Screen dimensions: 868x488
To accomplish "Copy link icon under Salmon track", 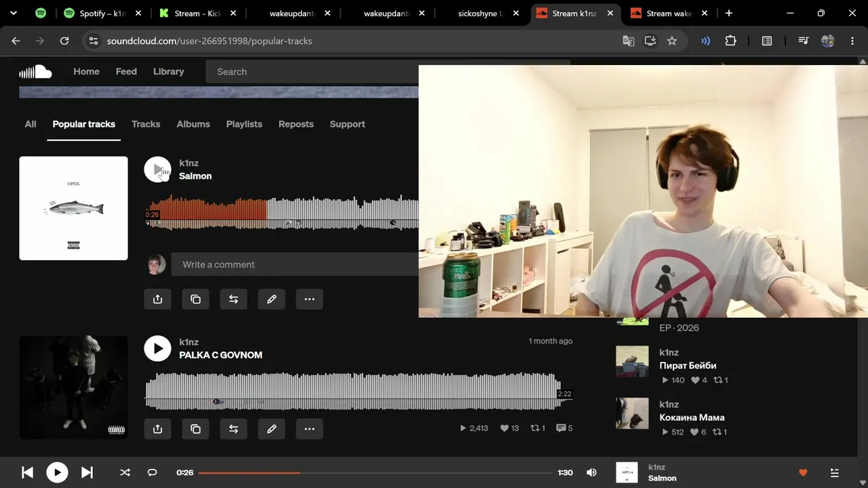I will click(196, 299).
